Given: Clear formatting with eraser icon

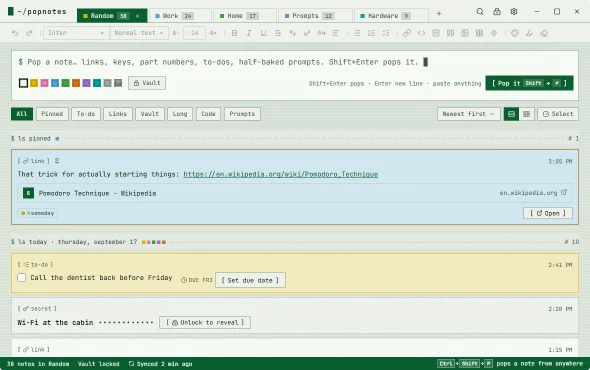Looking at the screenshot, I should pos(544,33).
